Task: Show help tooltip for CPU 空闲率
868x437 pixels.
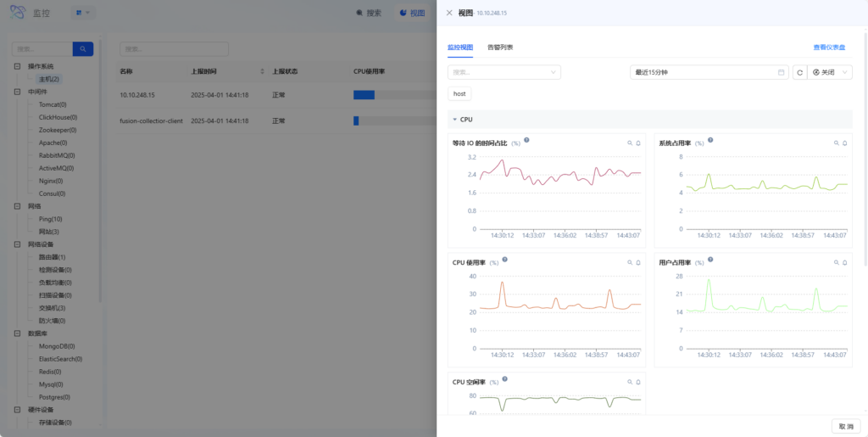Action: (505, 379)
